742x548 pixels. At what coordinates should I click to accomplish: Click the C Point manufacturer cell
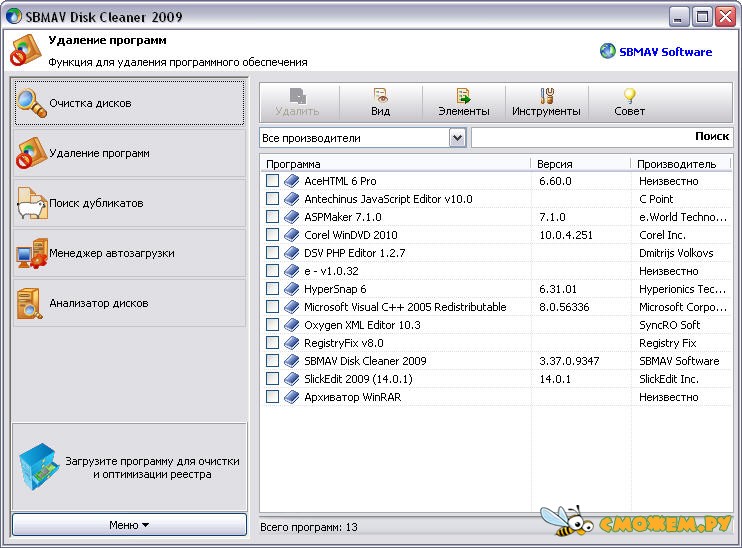(656, 199)
